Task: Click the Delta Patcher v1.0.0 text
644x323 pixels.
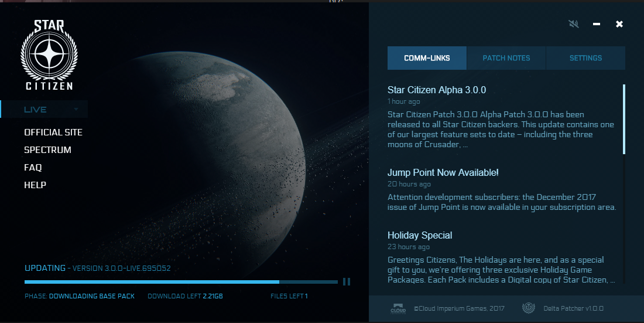Action: click(x=573, y=308)
